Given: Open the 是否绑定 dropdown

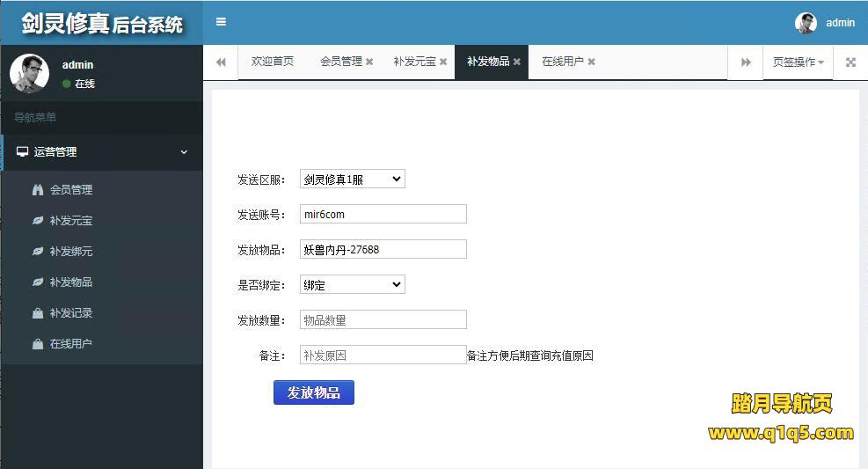Looking at the screenshot, I should click(x=352, y=285).
